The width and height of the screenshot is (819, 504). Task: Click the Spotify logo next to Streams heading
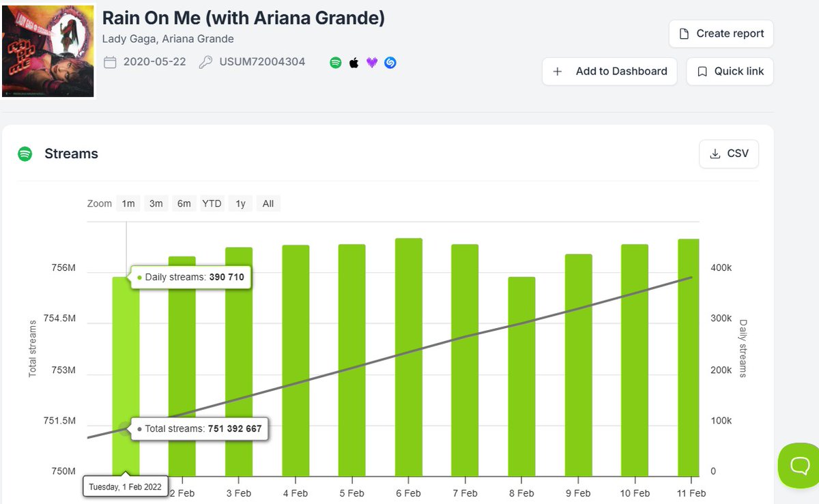coord(25,154)
